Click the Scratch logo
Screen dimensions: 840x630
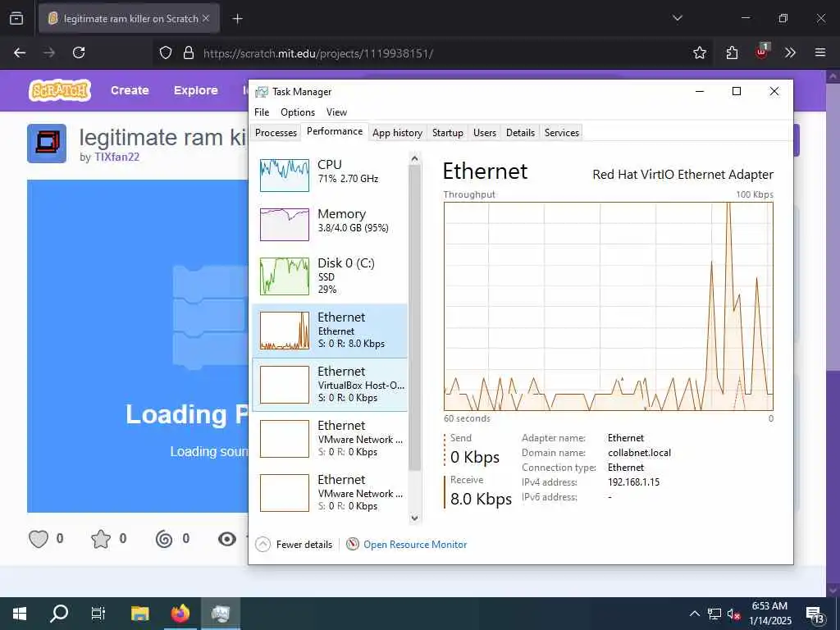59,90
